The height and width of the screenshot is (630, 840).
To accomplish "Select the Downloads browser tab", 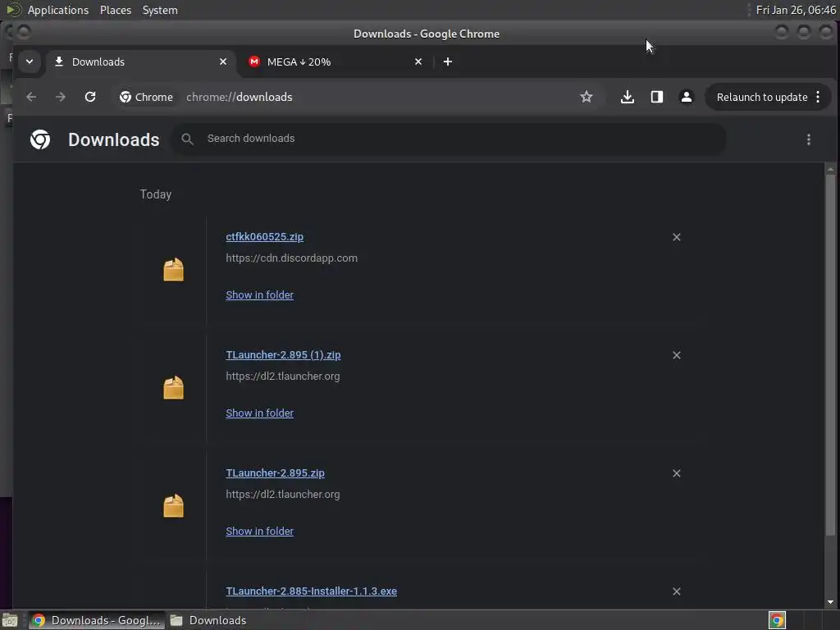I will click(x=141, y=62).
